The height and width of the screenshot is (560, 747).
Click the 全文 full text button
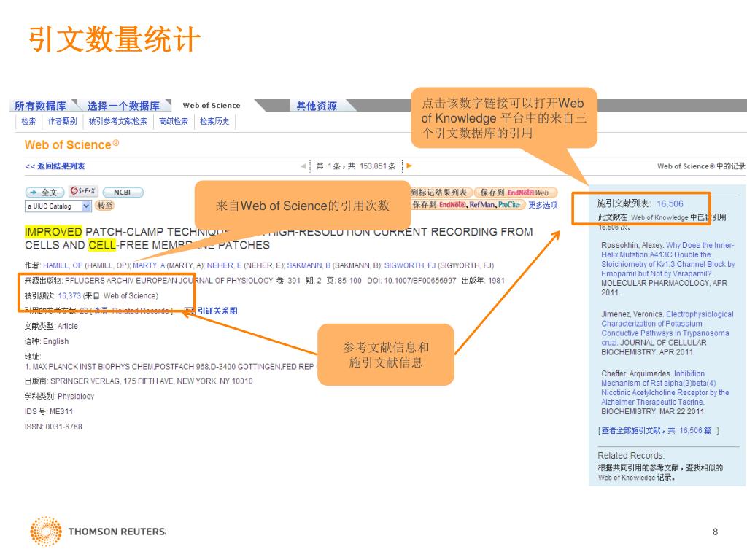(44, 192)
